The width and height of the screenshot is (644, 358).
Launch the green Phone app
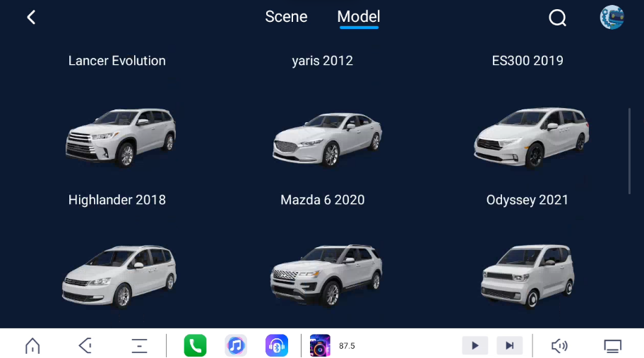pyautogui.click(x=195, y=346)
